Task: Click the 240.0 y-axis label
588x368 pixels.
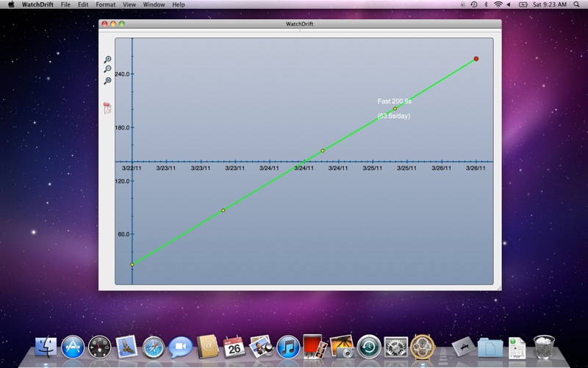Action: [122, 74]
